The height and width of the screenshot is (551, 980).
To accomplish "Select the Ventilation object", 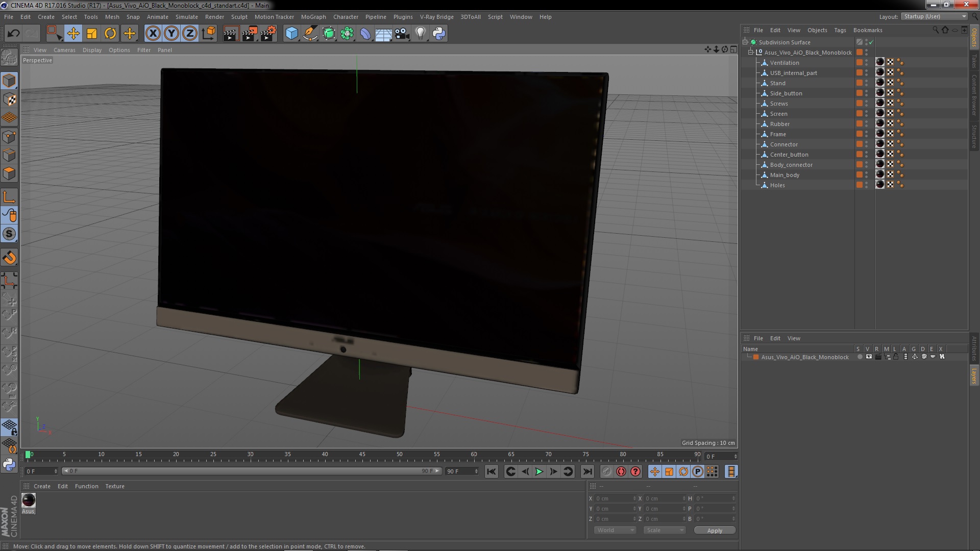I will tap(784, 63).
